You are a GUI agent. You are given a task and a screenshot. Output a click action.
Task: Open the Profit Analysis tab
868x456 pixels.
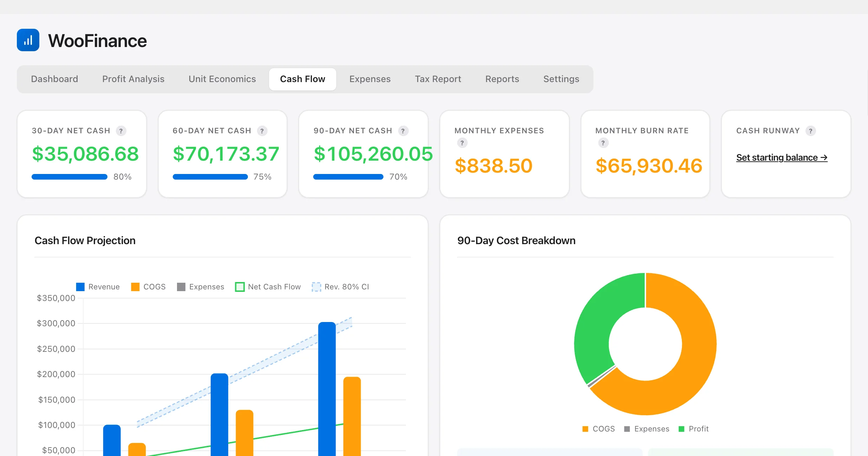point(133,79)
